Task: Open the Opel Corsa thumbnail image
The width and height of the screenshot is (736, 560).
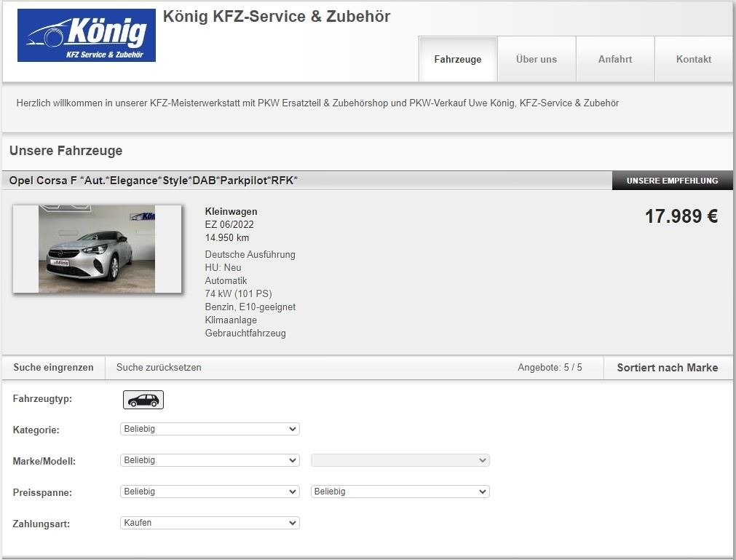Action: pos(97,249)
